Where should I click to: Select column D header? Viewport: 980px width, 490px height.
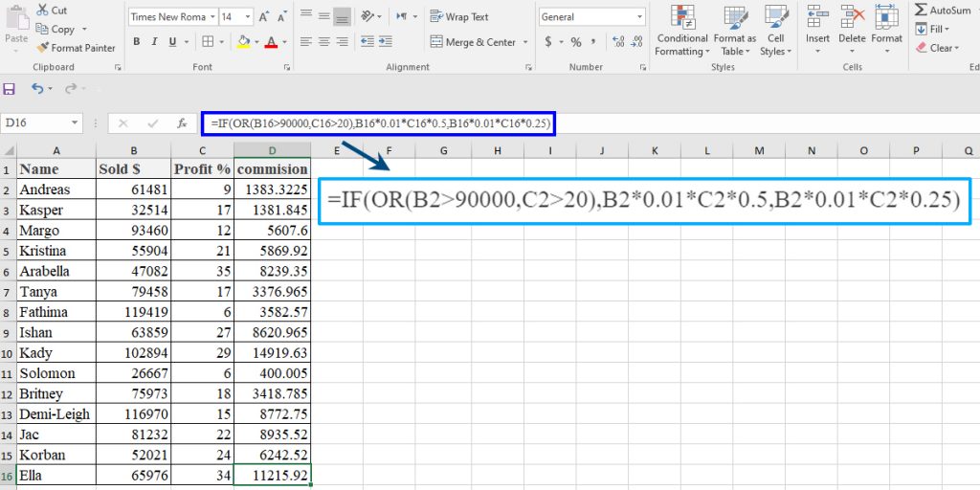[x=272, y=150]
